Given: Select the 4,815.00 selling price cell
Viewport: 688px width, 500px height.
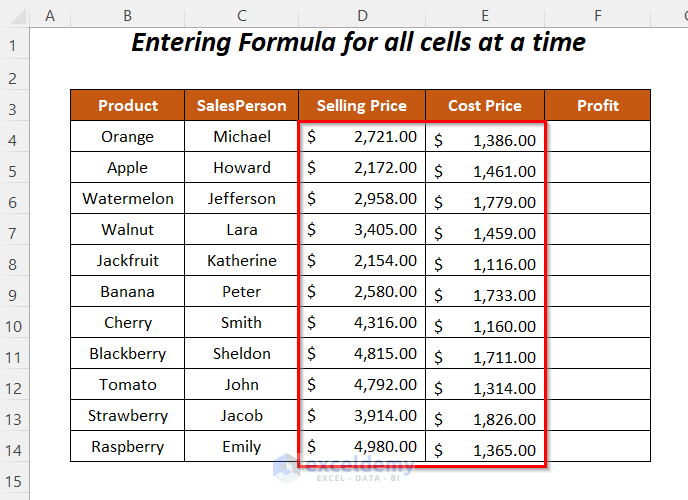Looking at the screenshot, I should (362, 354).
